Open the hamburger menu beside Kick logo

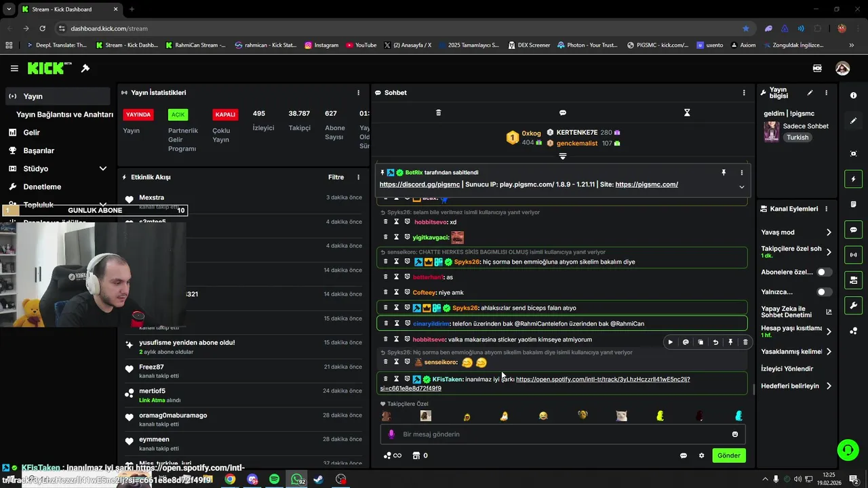coord(14,68)
